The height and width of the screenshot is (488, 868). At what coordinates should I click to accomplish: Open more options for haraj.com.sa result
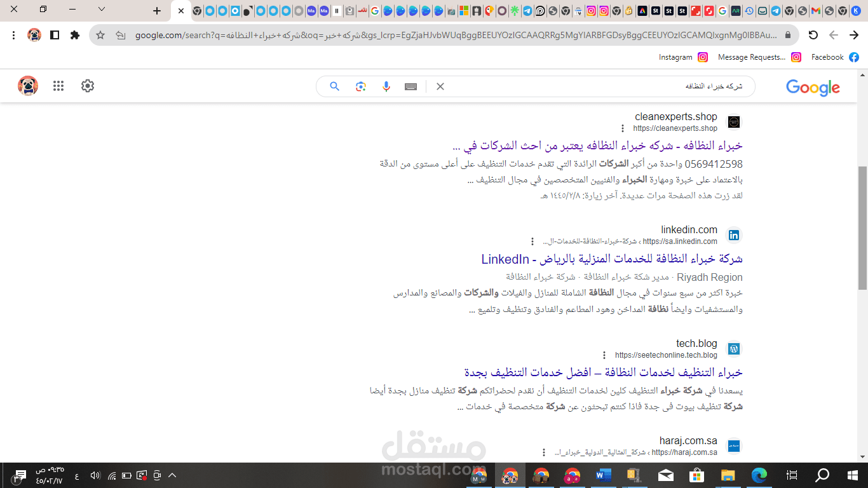(544, 452)
